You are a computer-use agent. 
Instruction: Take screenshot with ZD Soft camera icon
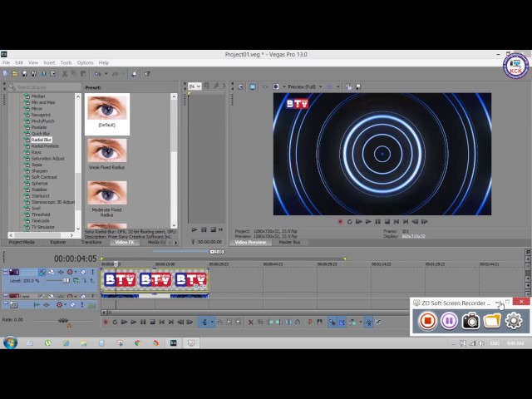point(470,321)
